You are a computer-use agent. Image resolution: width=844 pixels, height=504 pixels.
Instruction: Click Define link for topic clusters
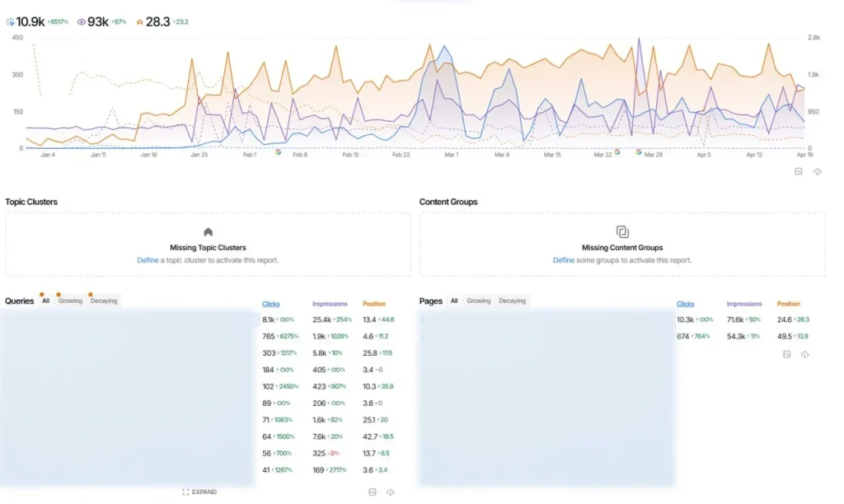pos(148,260)
